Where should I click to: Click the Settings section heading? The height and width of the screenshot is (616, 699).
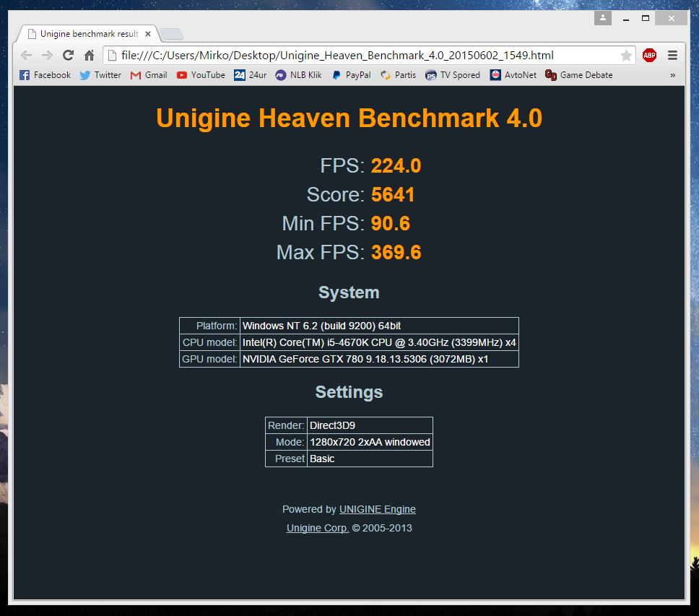pos(349,392)
